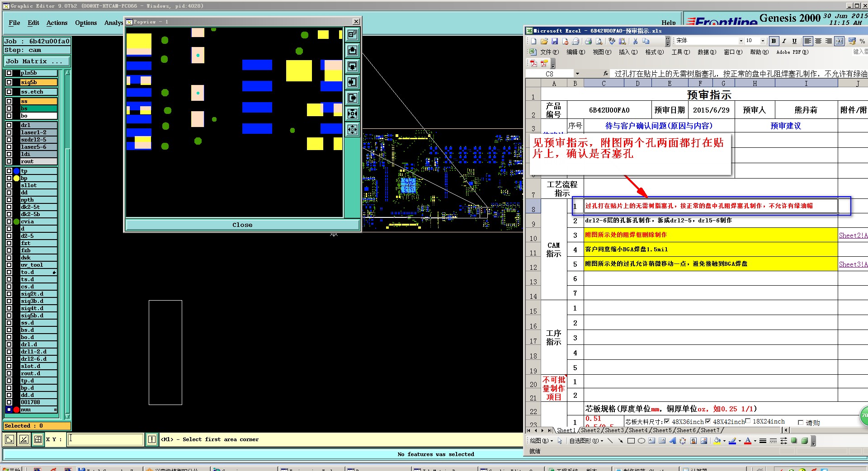Select the Rectangle shape drawing tool
Image resolution: width=868 pixels, height=471 pixels.
[631, 441]
